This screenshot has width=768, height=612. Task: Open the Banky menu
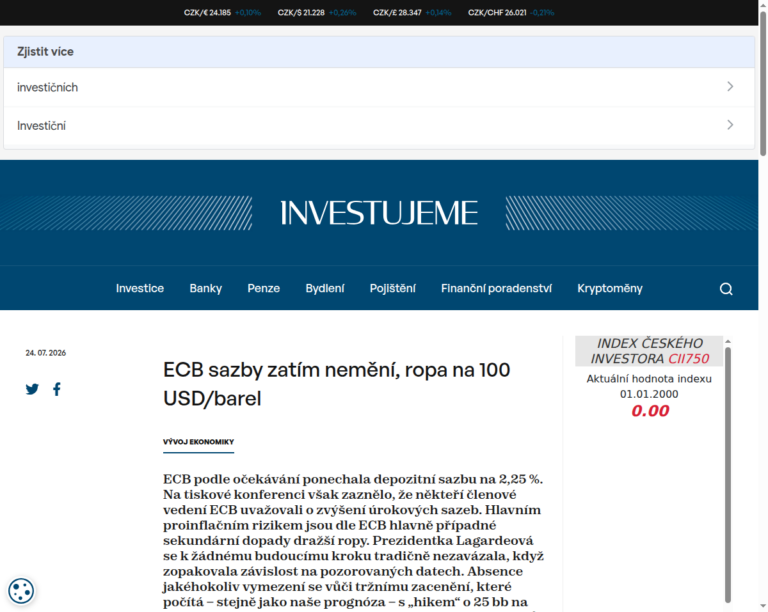pos(206,288)
